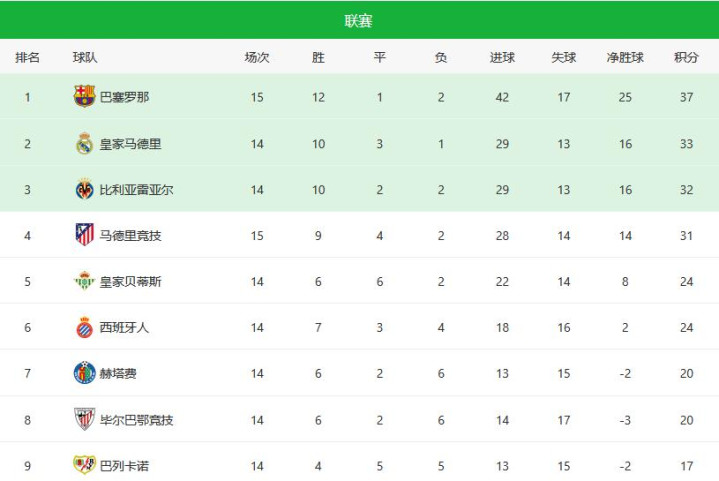Click the 净胜球 column header
This screenshot has height=481, width=719.
pos(625,57)
